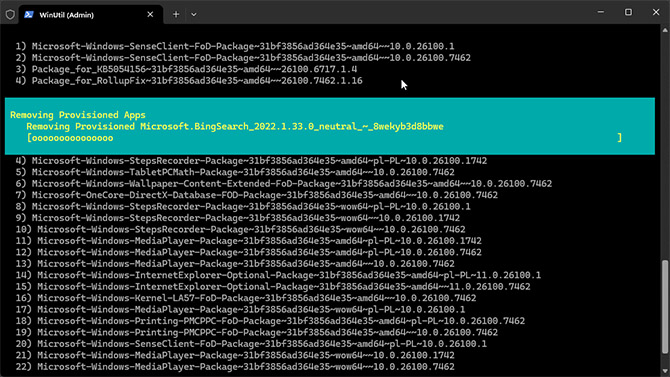Viewport: 670px width, 377px height.
Task: Minimize the terminal window
Action: (x=601, y=12)
